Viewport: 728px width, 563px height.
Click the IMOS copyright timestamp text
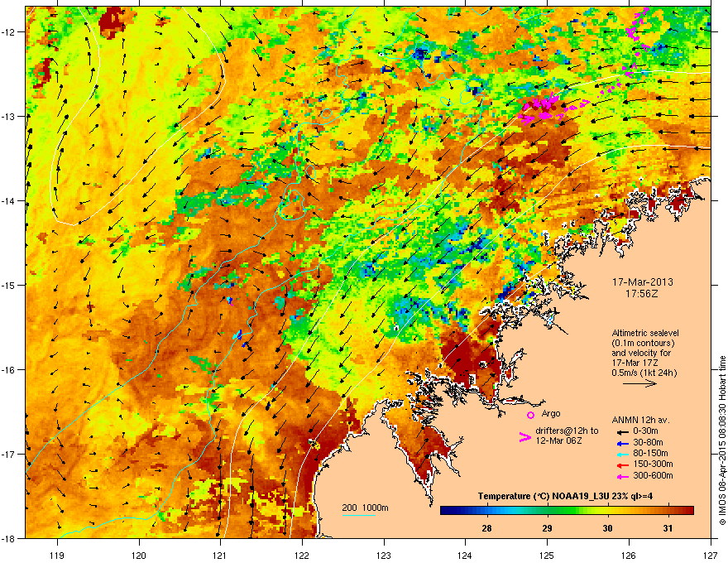coord(722,440)
